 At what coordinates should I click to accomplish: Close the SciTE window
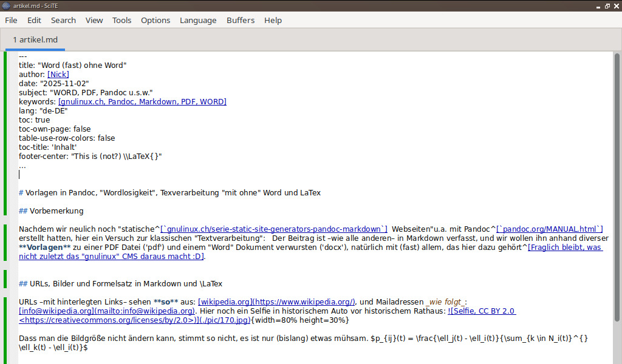tap(615, 5)
